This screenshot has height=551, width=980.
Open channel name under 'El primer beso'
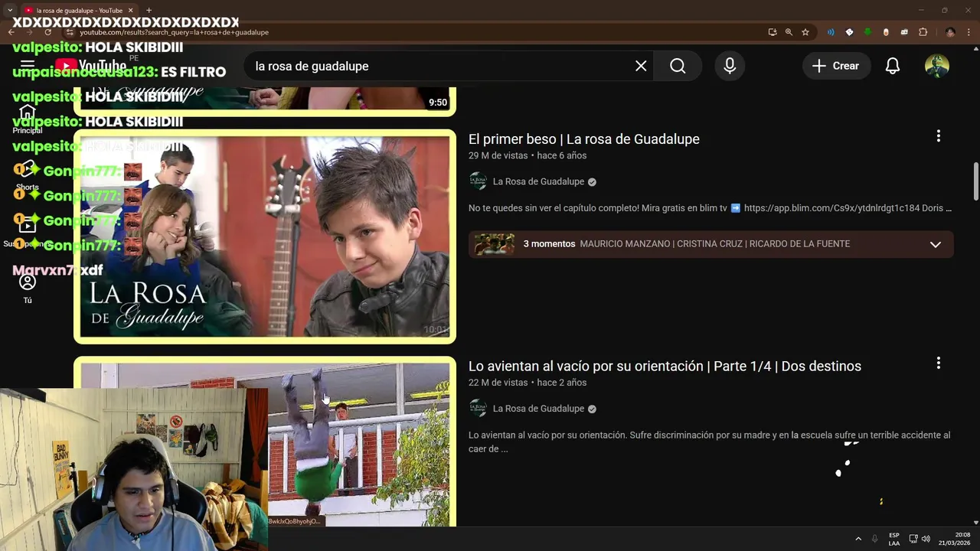538,181
